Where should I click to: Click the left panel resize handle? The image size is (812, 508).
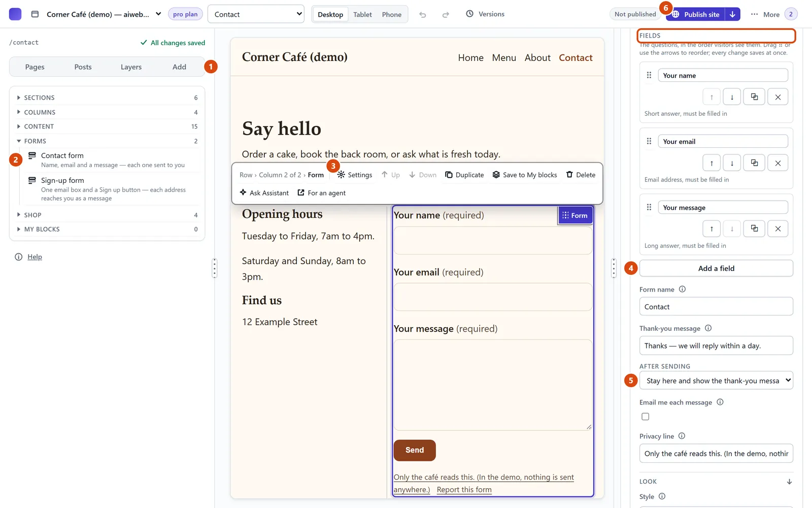coord(215,268)
